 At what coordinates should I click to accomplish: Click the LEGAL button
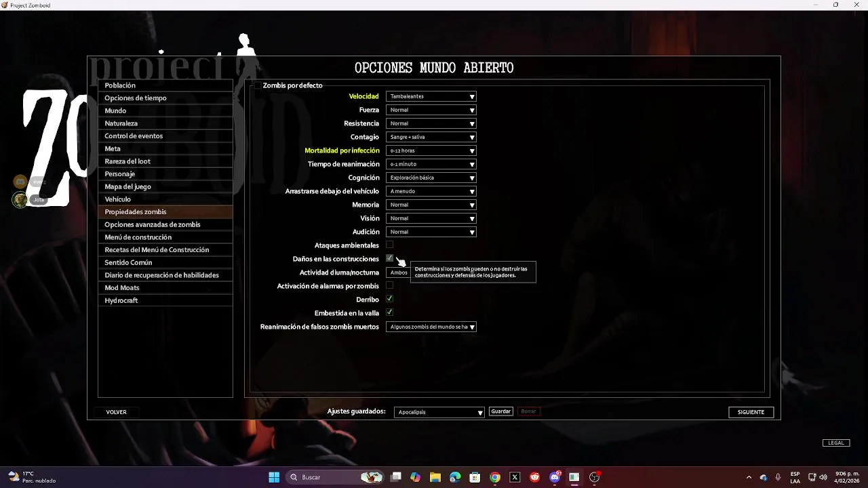(x=836, y=443)
